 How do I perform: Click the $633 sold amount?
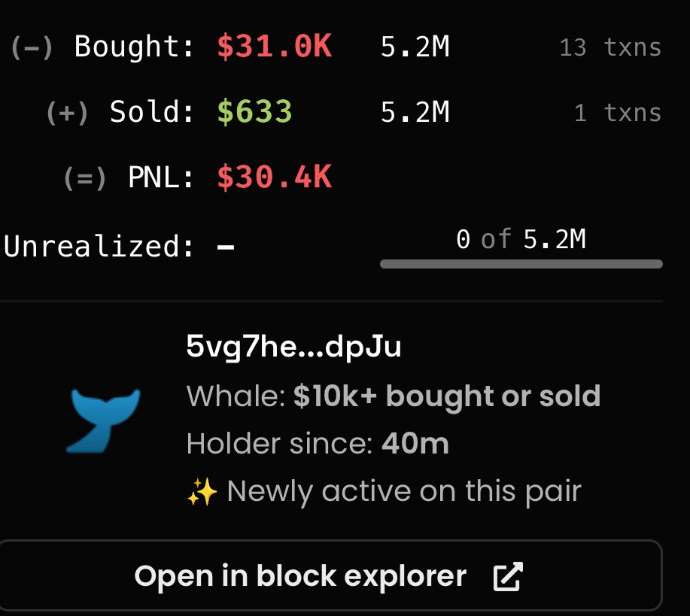pos(255,111)
